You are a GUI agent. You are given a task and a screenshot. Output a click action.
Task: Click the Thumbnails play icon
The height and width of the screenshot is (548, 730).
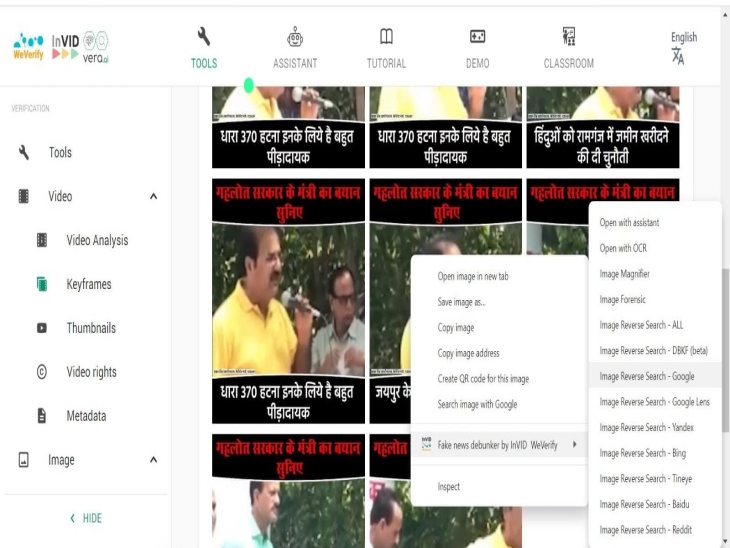[x=42, y=328]
